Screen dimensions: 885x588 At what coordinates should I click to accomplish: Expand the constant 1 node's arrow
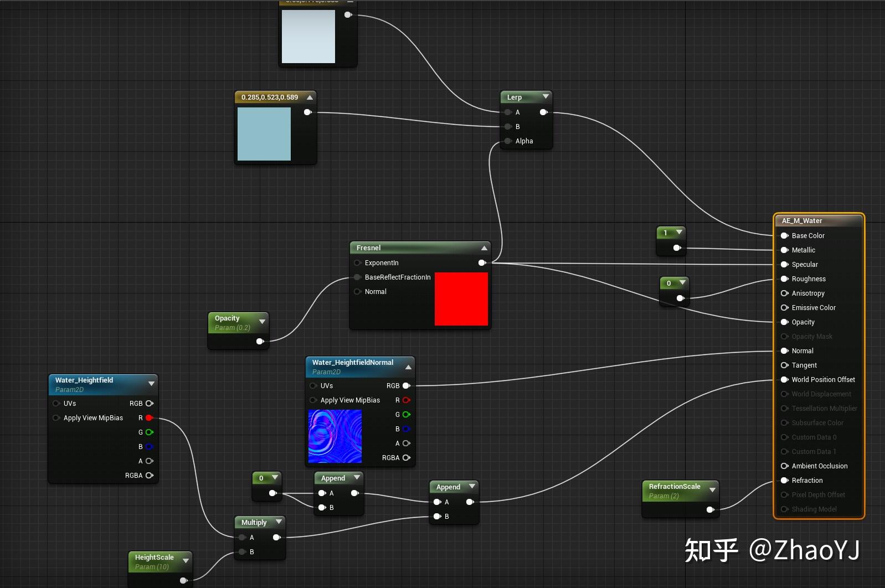click(x=679, y=233)
